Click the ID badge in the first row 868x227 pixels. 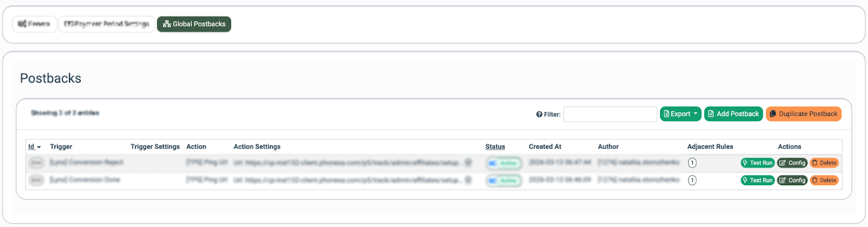[36, 163]
